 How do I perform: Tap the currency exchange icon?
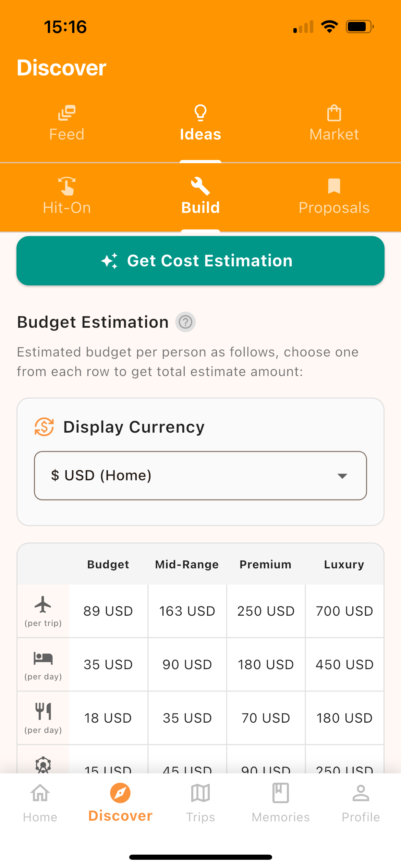(x=44, y=427)
